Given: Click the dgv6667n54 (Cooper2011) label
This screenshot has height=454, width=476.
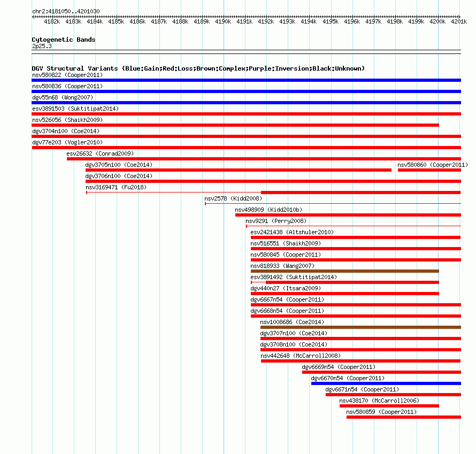Looking at the screenshot, I should pos(287,299).
